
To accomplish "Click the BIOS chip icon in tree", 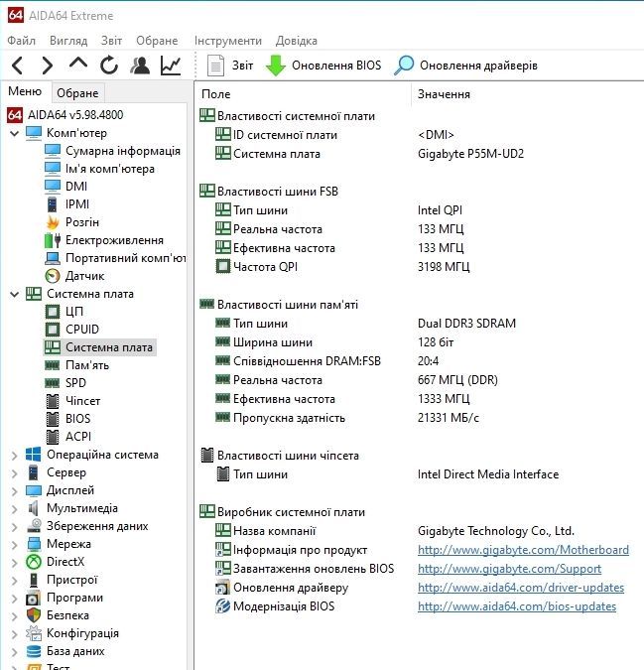I will (x=53, y=419).
